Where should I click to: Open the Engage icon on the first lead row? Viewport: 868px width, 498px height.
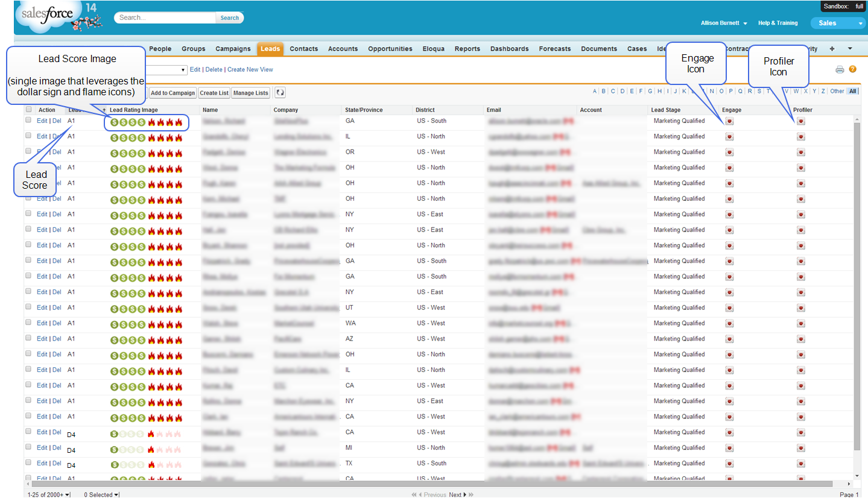729,120
